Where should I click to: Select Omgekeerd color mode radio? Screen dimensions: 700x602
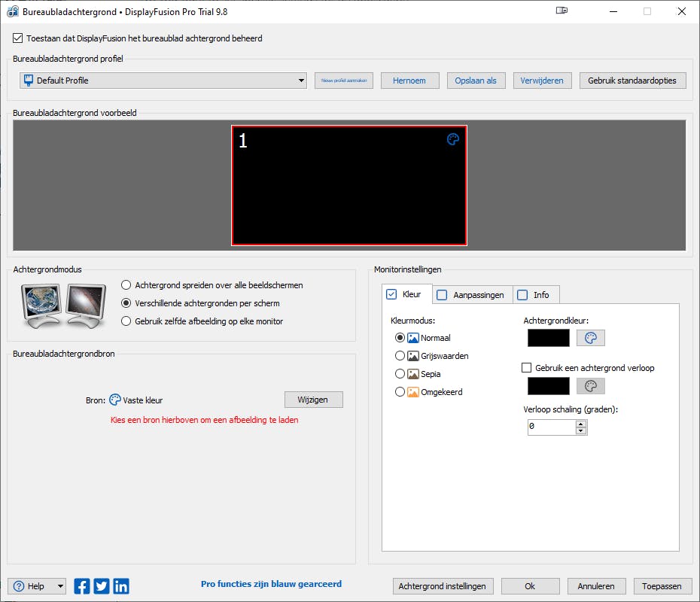[x=400, y=392]
